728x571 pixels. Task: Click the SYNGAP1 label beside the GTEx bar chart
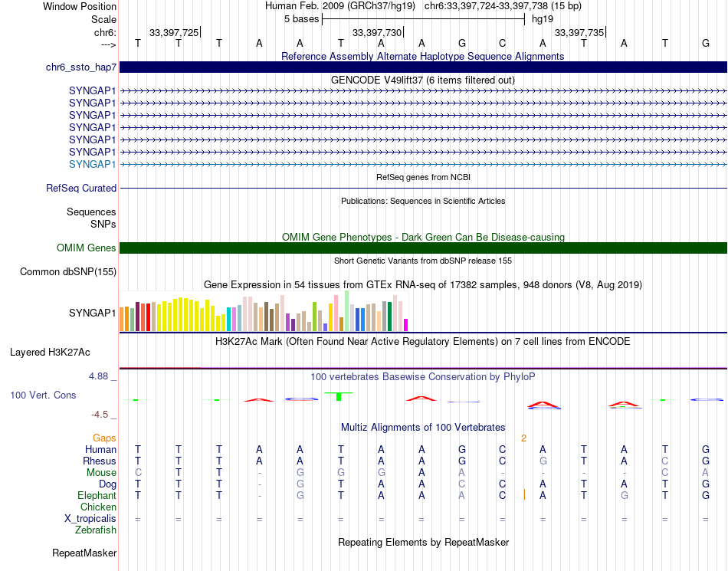tap(93, 313)
